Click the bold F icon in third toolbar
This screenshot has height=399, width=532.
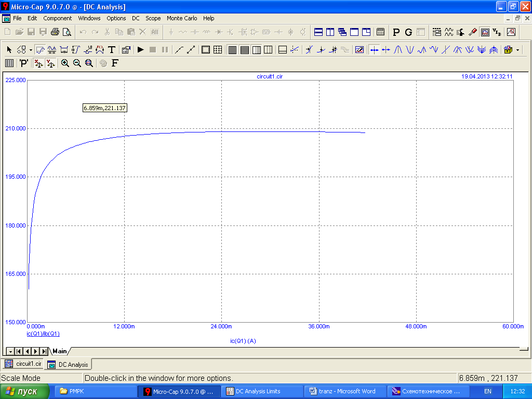click(x=115, y=63)
